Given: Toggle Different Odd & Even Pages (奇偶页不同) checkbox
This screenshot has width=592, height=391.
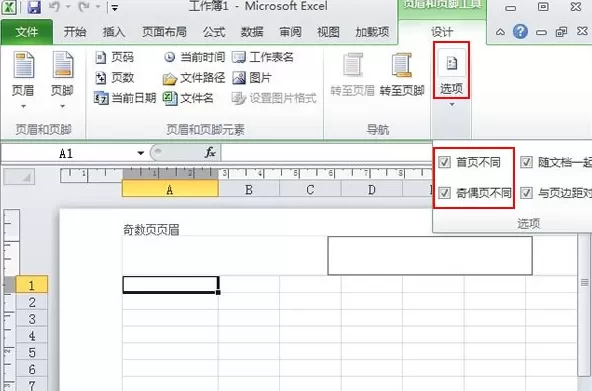Looking at the screenshot, I should pos(444,193).
